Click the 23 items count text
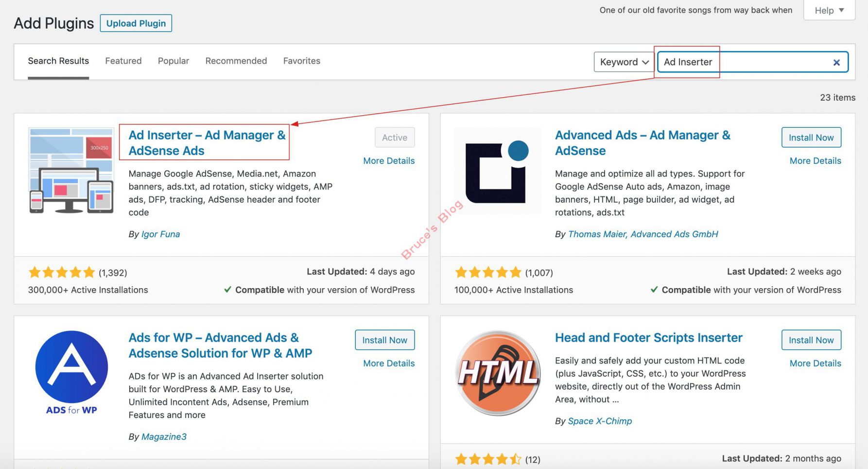The height and width of the screenshot is (469, 868). [x=837, y=98]
